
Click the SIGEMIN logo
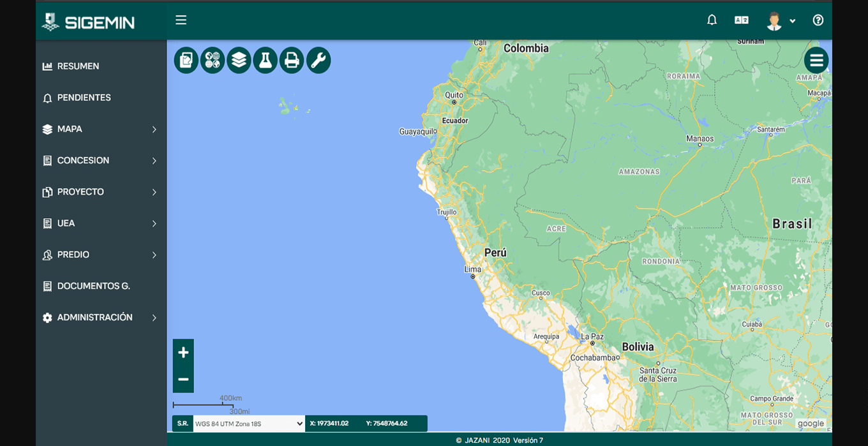point(88,22)
